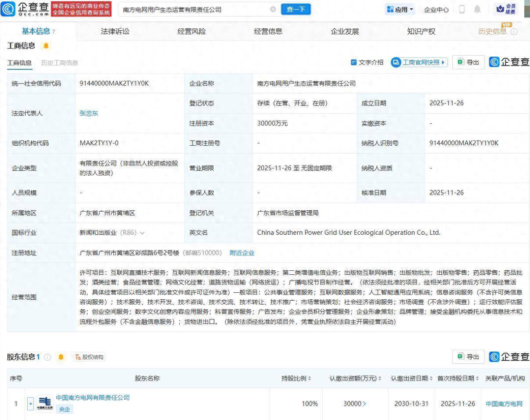
Task: Open the mobile app icon in top bar
Action: pyautogui.click(x=462, y=9)
